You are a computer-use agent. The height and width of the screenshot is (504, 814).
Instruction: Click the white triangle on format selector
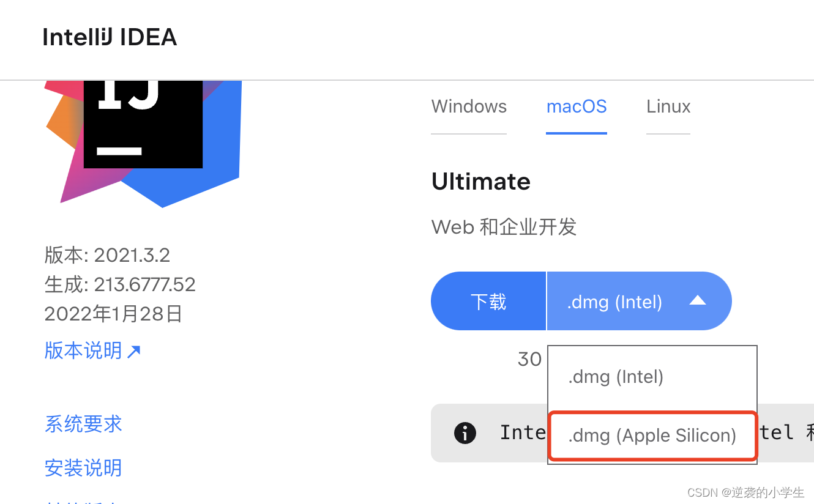pyautogui.click(x=698, y=301)
